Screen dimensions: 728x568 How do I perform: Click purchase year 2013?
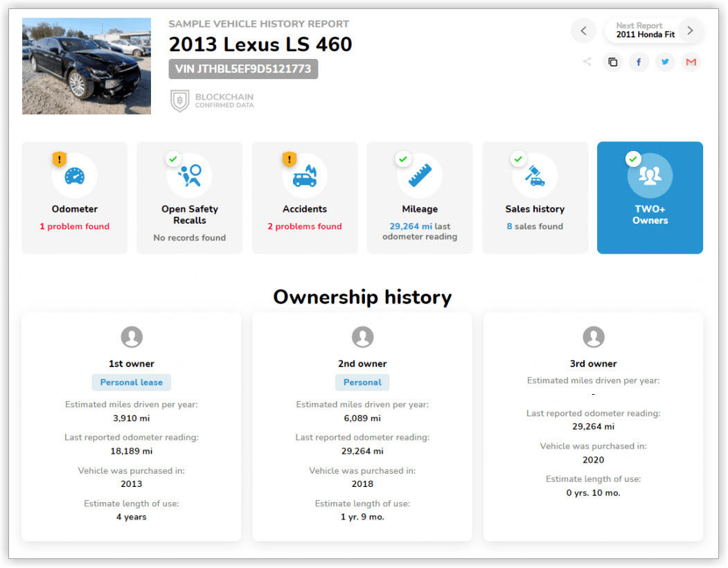tap(132, 484)
